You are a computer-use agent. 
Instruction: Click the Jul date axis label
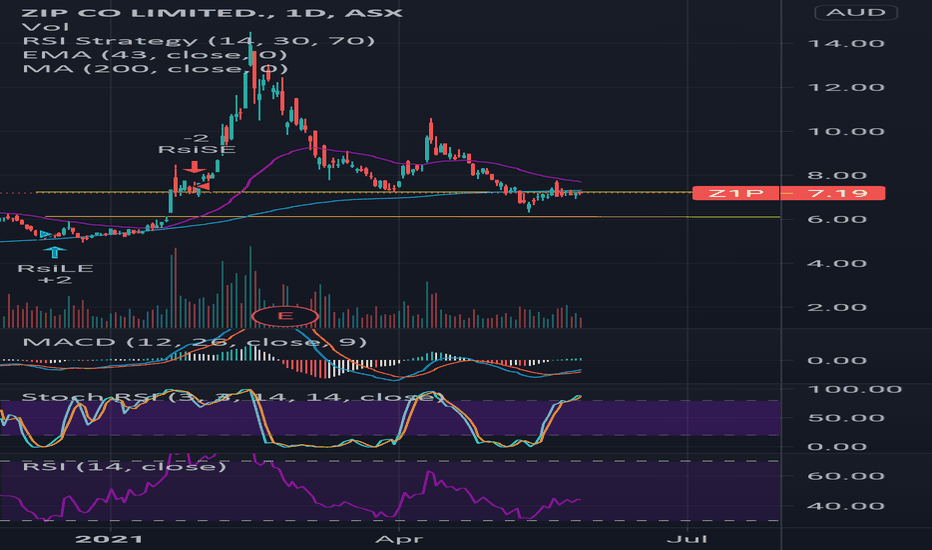click(687, 539)
